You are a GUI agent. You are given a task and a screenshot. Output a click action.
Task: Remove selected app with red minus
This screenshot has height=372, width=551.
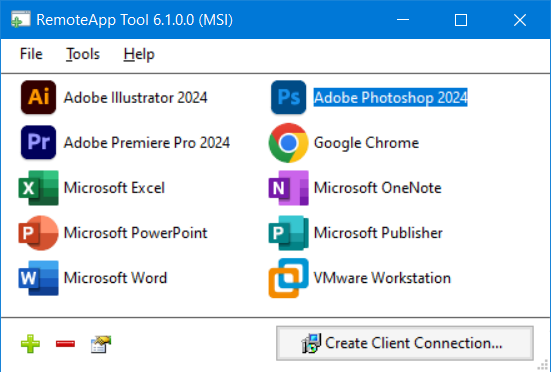(x=65, y=344)
